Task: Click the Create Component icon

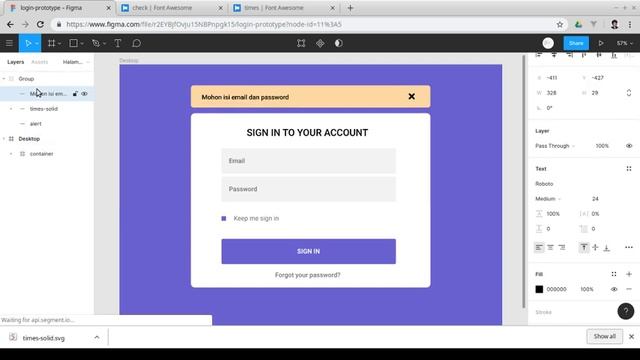Action: 320,43
